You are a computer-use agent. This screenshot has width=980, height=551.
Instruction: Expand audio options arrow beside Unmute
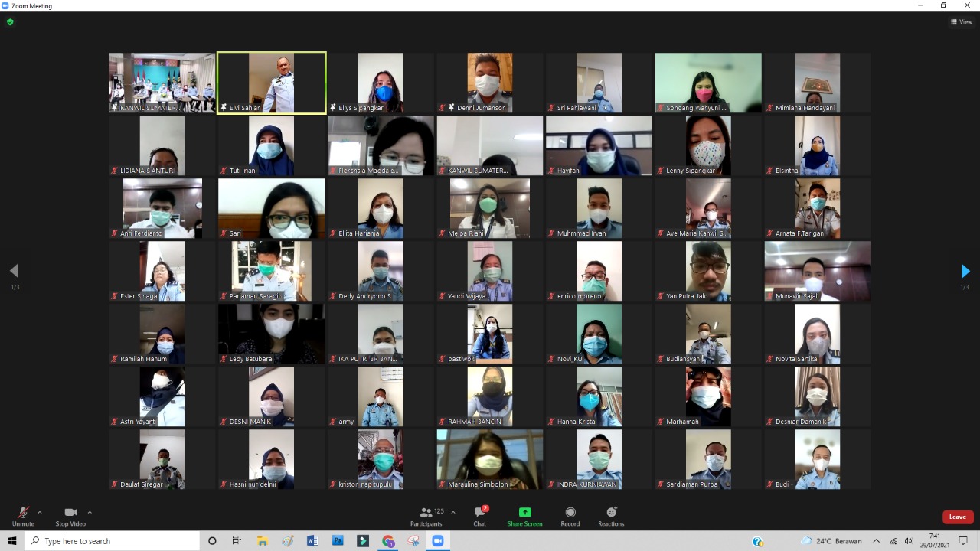[40, 513]
